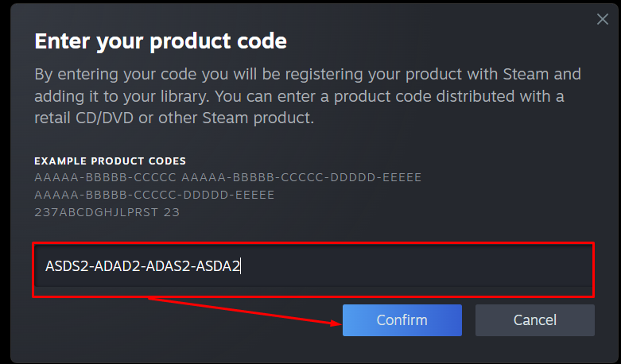Click the ADAS2 segment of entered code
The height and width of the screenshot is (364, 621).
(x=166, y=266)
